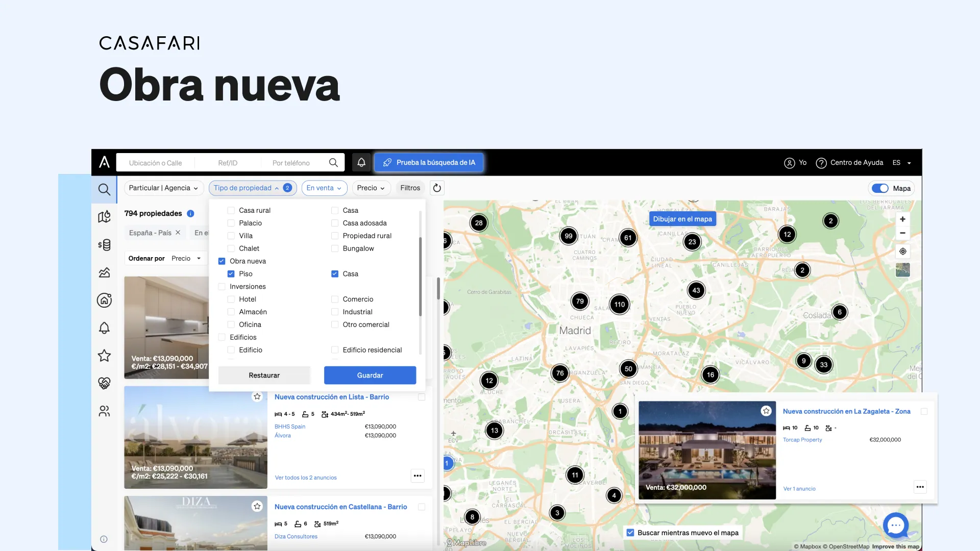This screenshot has height=551, width=980.
Task: Open the handshake heart sidebar icon
Action: pyautogui.click(x=104, y=383)
